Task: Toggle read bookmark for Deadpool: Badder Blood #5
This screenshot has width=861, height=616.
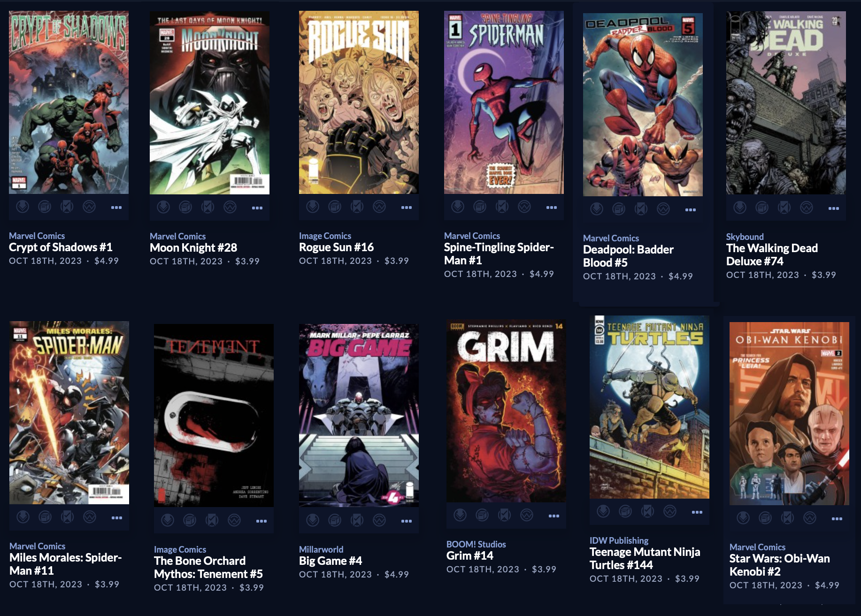Action: 641,209
